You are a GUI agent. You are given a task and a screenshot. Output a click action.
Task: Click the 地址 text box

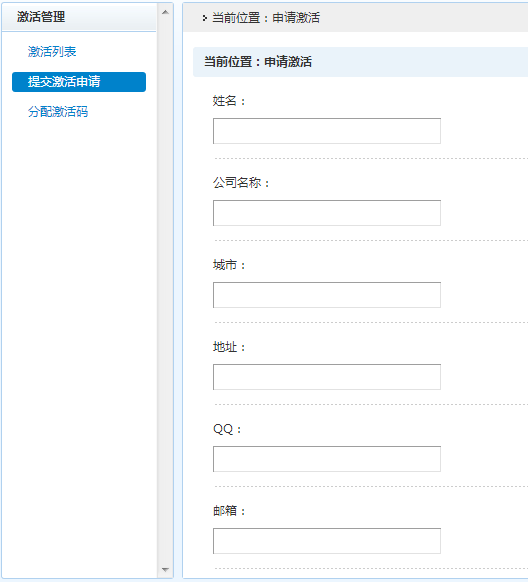(327, 377)
